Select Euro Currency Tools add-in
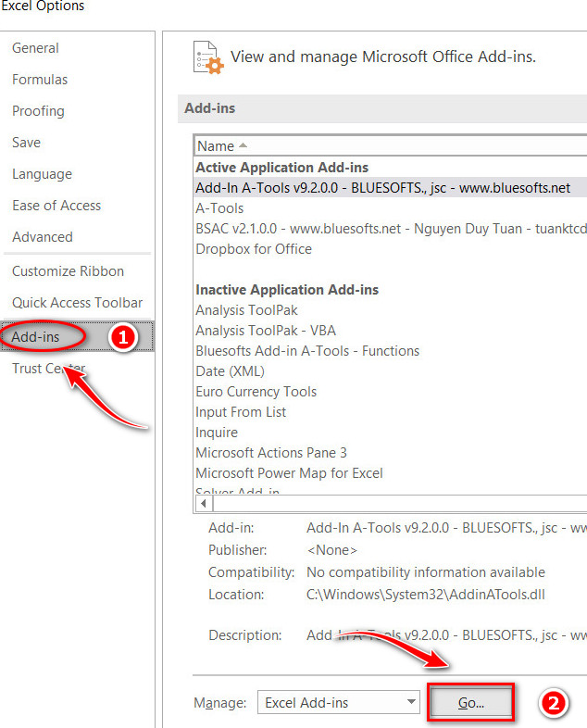The width and height of the screenshot is (587, 728). (x=256, y=392)
